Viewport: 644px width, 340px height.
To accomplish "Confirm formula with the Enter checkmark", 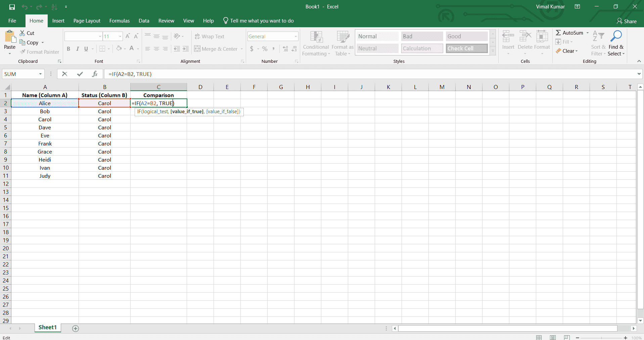I will coord(80,74).
